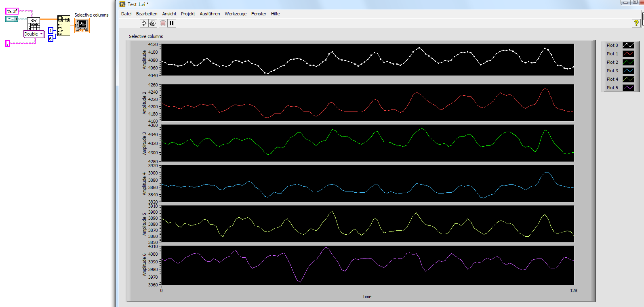Click the red Amplitude 2 chart area
This screenshot has height=307, width=644.
368,103
